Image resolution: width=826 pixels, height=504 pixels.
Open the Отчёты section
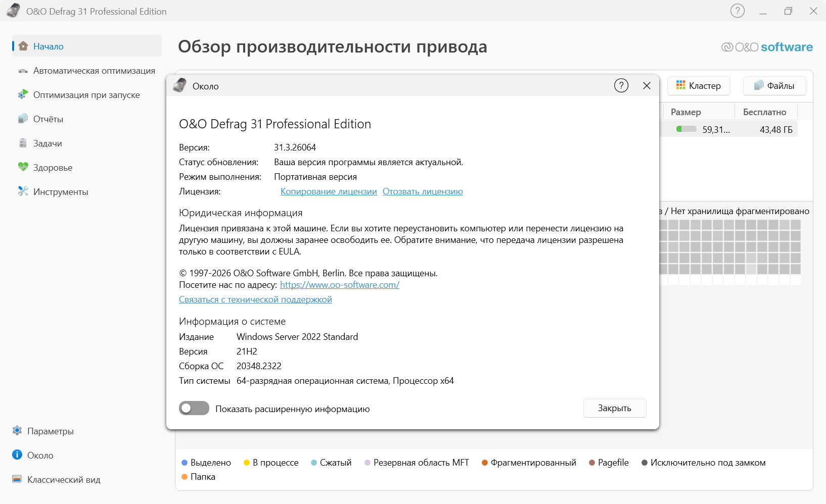pyautogui.click(x=87, y=119)
